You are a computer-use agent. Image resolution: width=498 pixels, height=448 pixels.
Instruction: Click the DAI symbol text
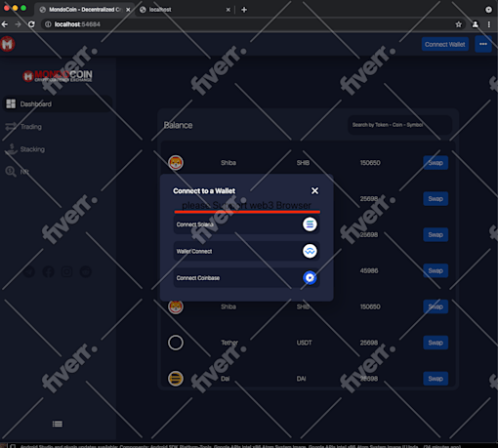(x=301, y=379)
